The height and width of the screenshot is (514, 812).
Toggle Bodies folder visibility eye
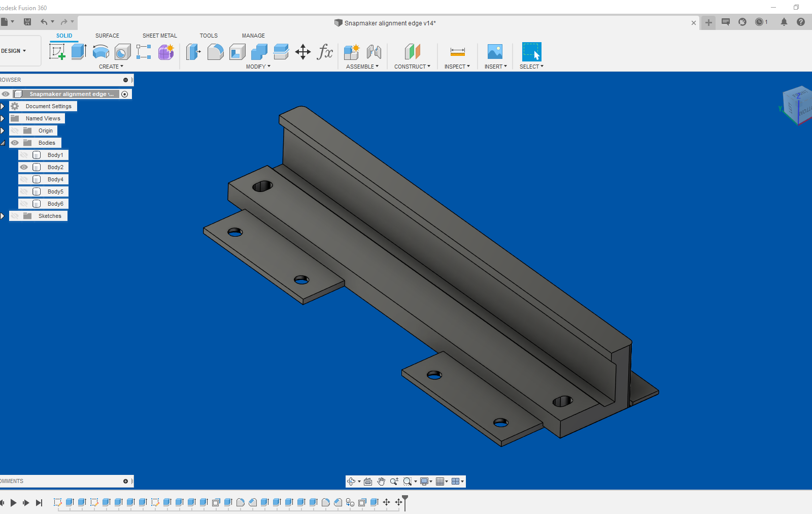click(15, 143)
